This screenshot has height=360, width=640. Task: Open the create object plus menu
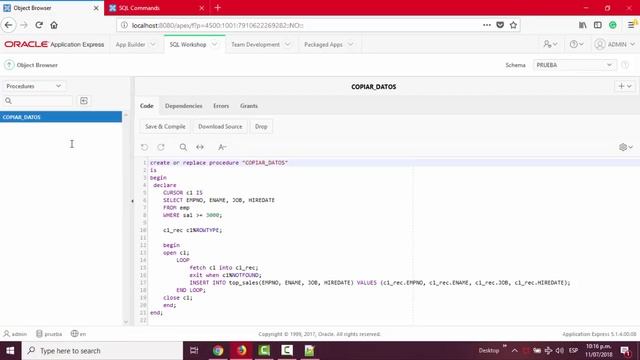(625, 86)
